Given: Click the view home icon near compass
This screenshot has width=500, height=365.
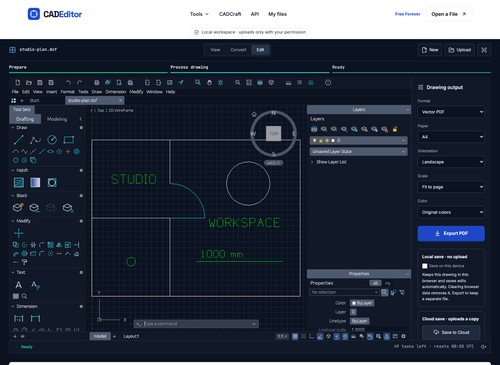Looking at the screenshot, I should tap(254, 114).
